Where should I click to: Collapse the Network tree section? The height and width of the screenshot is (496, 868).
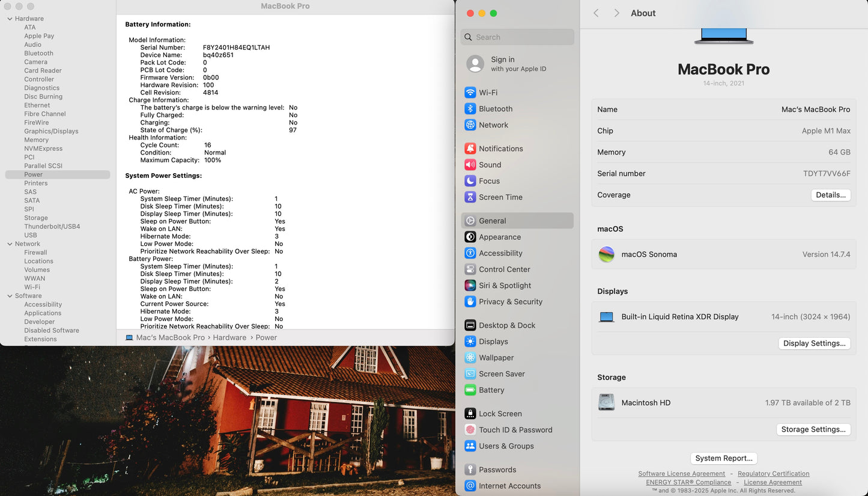(10, 244)
